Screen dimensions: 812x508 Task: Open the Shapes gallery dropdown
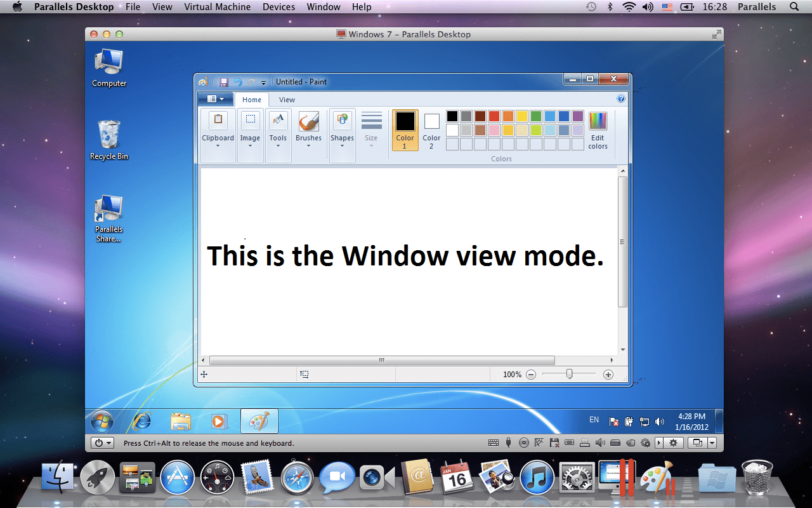point(342,136)
